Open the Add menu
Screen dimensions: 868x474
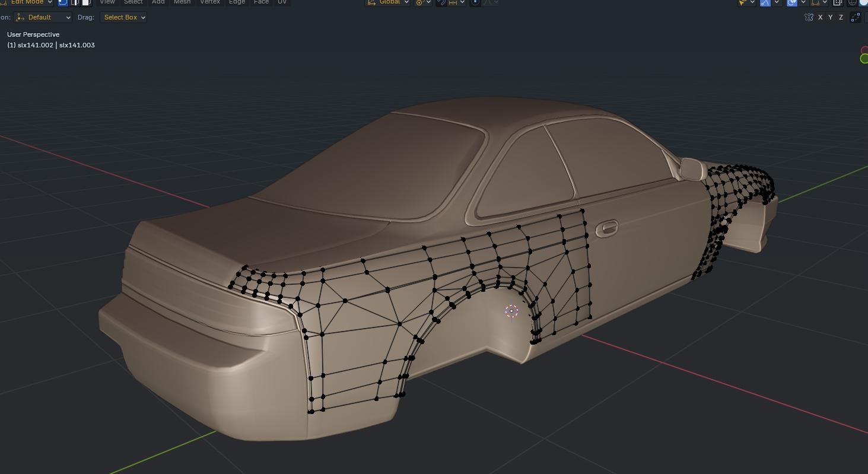pyautogui.click(x=158, y=2)
